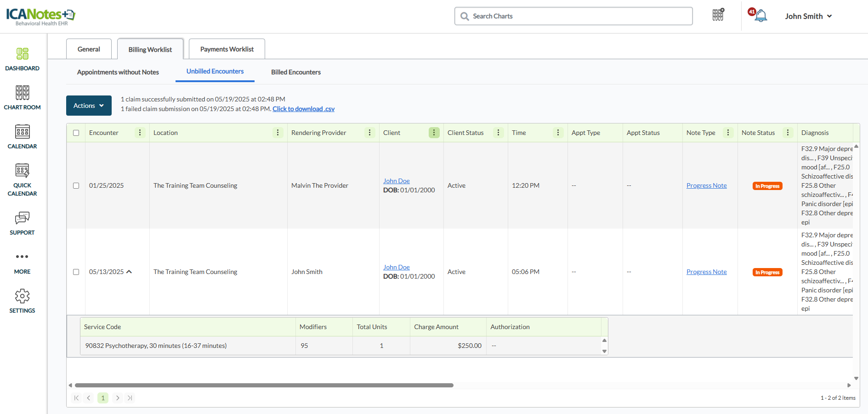Toggle the select-all encounters checkbox
The width and height of the screenshot is (868, 414).
76,133
